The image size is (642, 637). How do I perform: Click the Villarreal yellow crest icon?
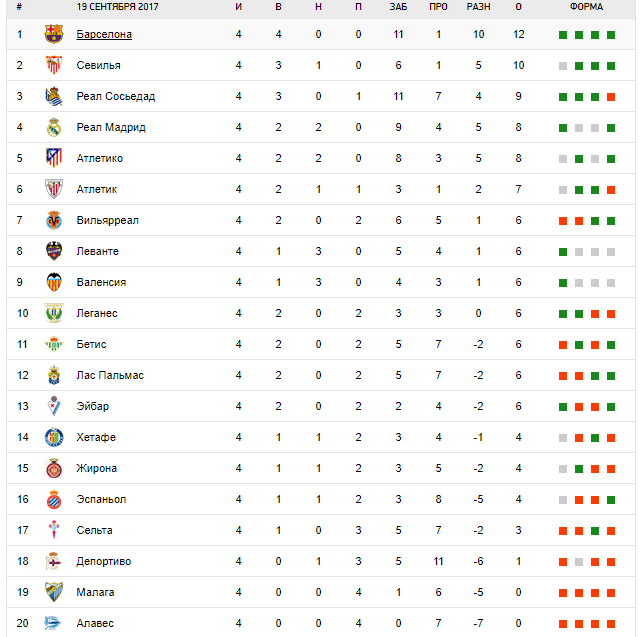[54, 220]
